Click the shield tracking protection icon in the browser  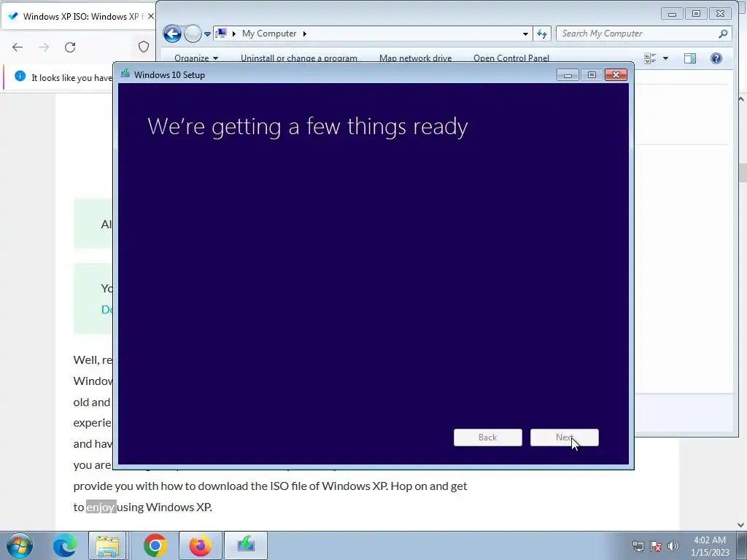[x=144, y=47]
